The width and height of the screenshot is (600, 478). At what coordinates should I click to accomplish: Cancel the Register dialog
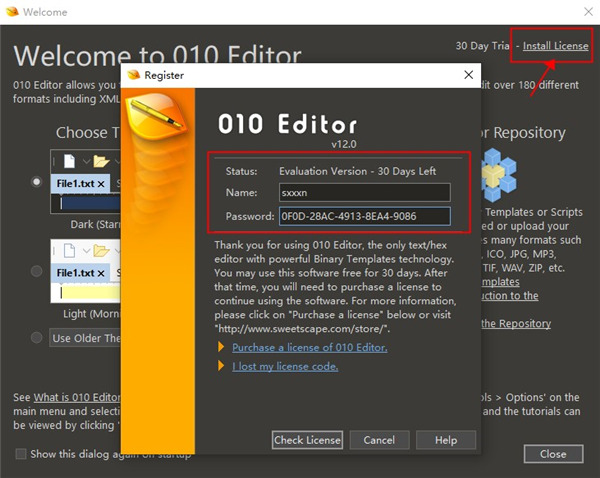pyautogui.click(x=379, y=440)
